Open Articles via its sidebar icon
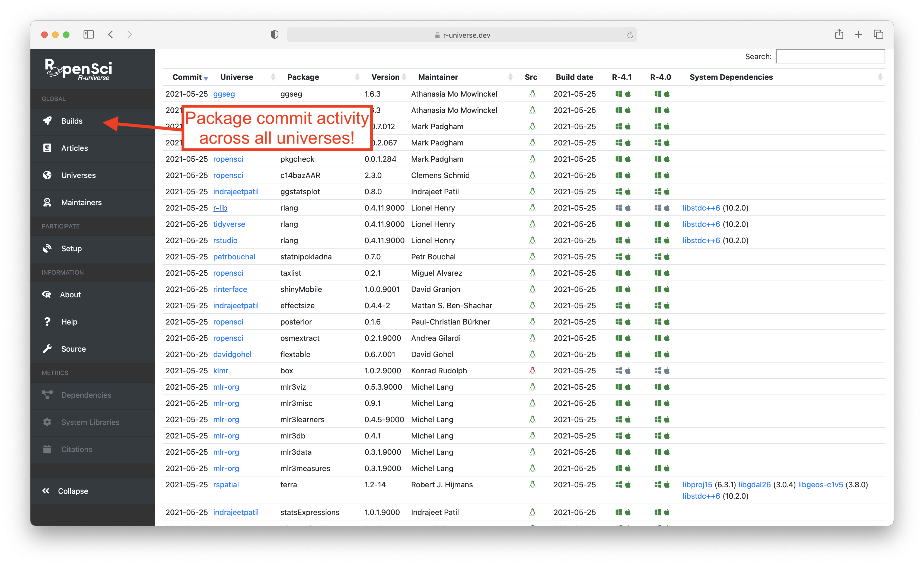The image size is (924, 566). tap(47, 148)
